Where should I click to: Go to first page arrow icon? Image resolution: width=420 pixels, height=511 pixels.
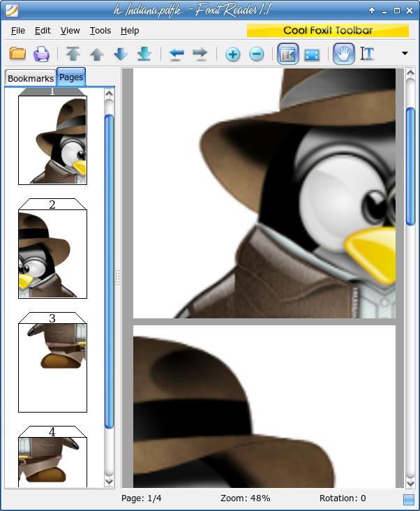[73, 54]
